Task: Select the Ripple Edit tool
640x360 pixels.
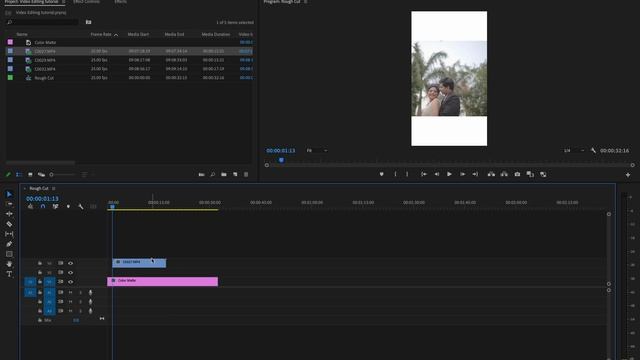Action: click(x=9, y=214)
